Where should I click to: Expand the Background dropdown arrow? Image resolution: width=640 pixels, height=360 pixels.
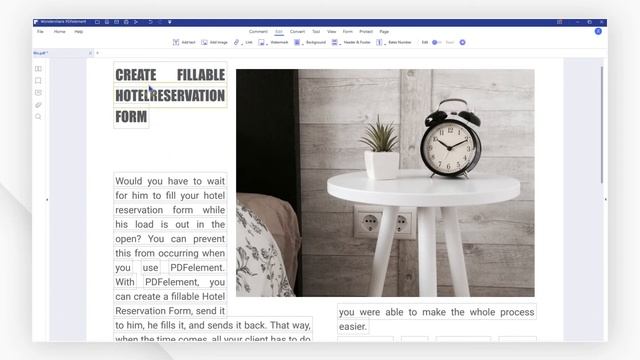[303, 43]
